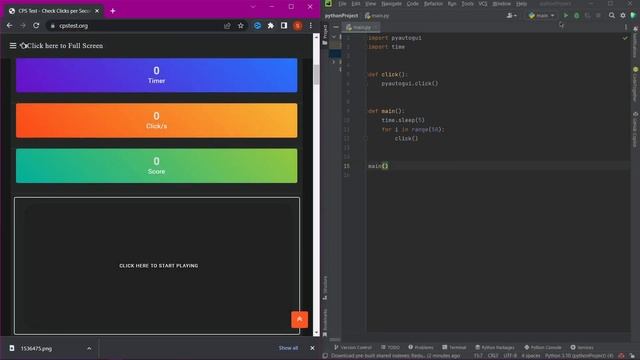
Task: Open the Code menu in PyCharm
Action: point(413,4)
